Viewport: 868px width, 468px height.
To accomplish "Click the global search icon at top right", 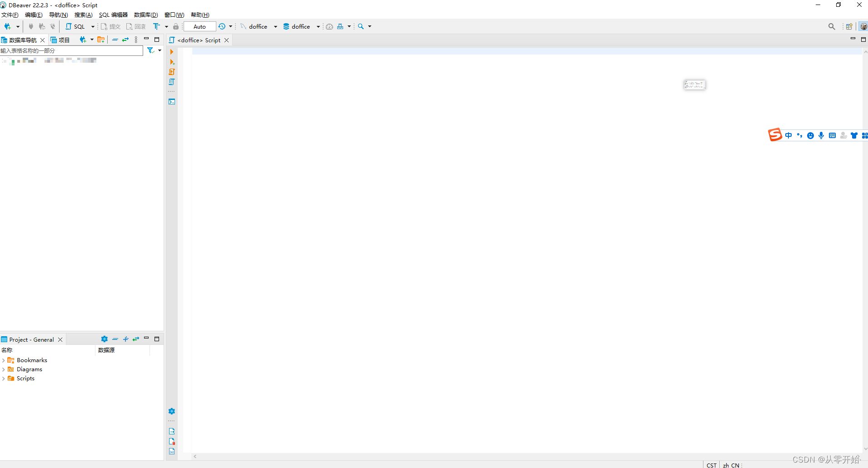I will (x=832, y=26).
